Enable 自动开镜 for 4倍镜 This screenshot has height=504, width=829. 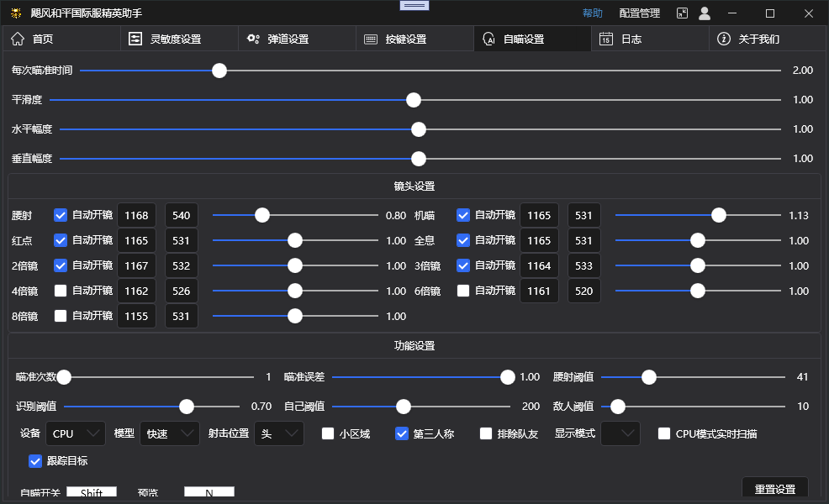[61, 291]
